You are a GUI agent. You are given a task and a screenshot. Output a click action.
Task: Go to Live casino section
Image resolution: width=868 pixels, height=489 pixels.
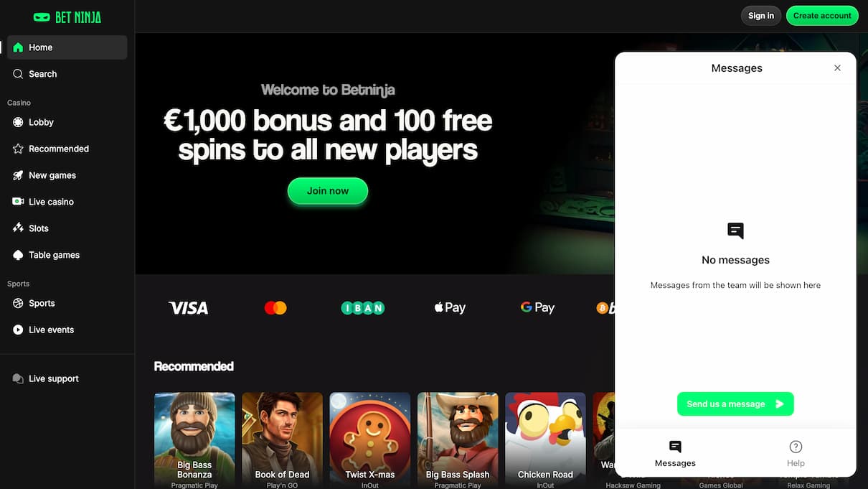tap(67, 202)
